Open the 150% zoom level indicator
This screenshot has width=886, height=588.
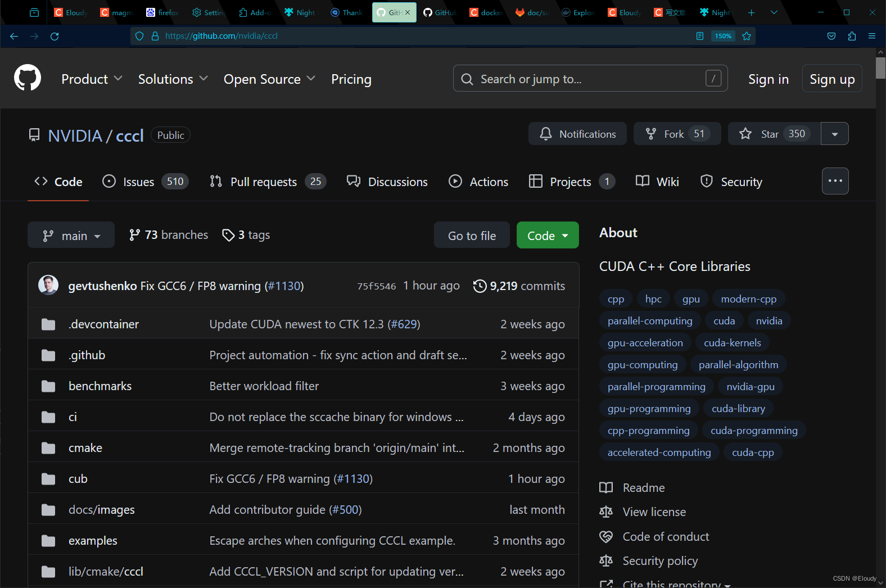[723, 36]
